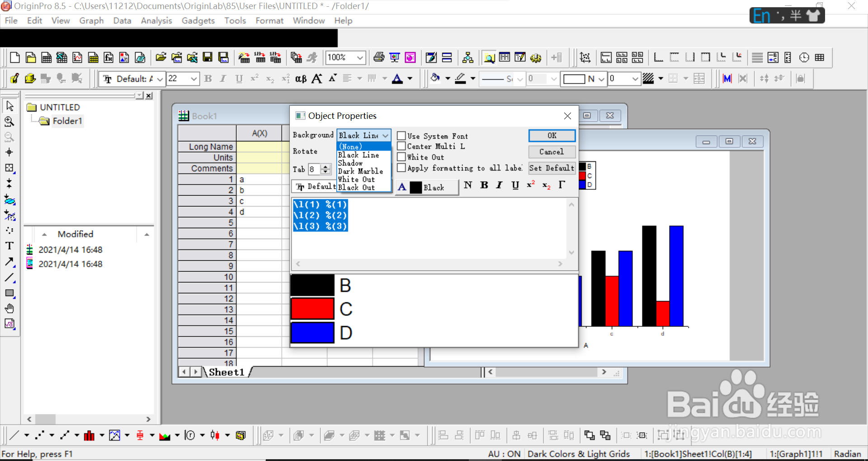Click the Save Project toolbar icon
This screenshot has height=461, width=868.
pyautogui.click(x=208, y=57)
